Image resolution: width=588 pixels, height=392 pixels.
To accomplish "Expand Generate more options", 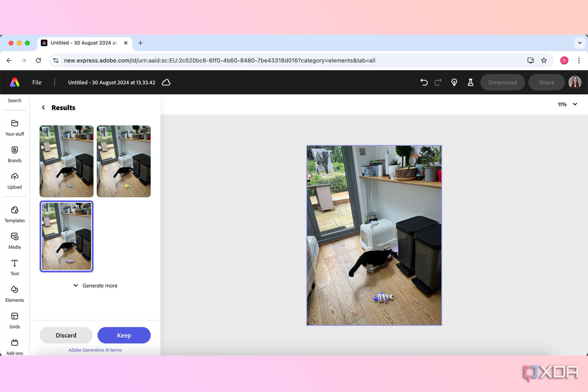I will coord(95,286).
